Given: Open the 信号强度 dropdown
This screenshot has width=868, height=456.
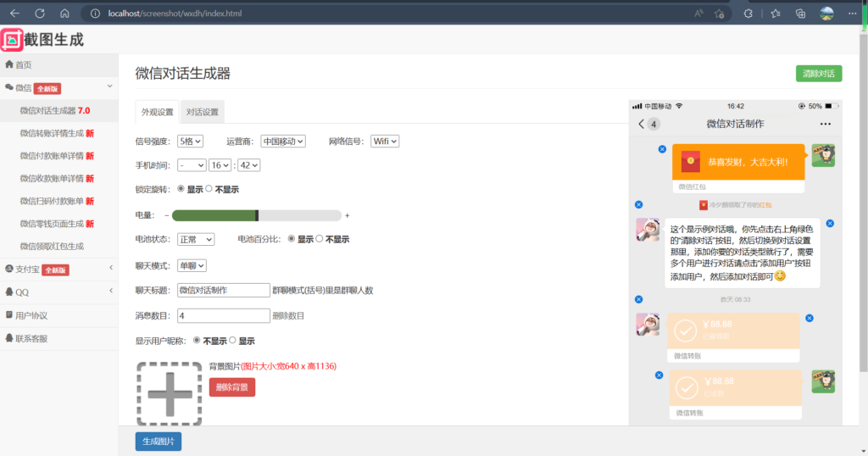Looking at the screenshot, I should [x=190, y=141].
